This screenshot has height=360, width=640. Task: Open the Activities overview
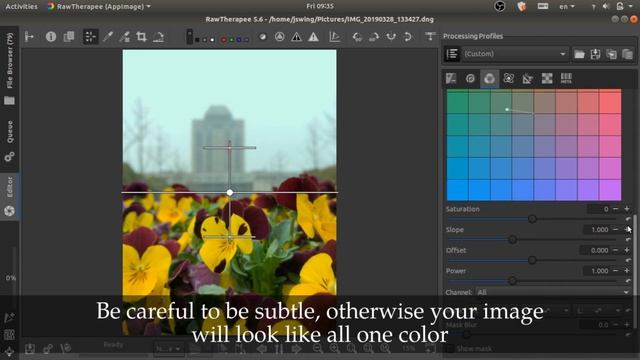pyautogui.click(x=21, y=7)
